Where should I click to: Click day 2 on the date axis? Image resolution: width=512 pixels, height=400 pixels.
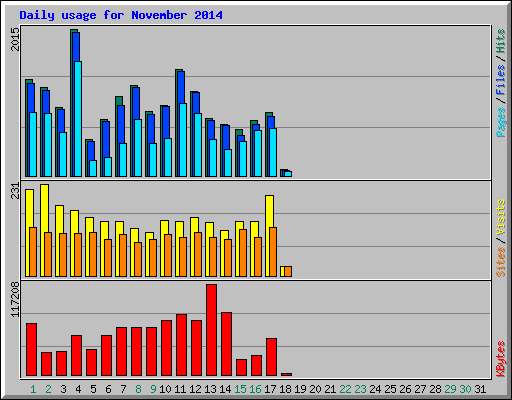point(48,389)
